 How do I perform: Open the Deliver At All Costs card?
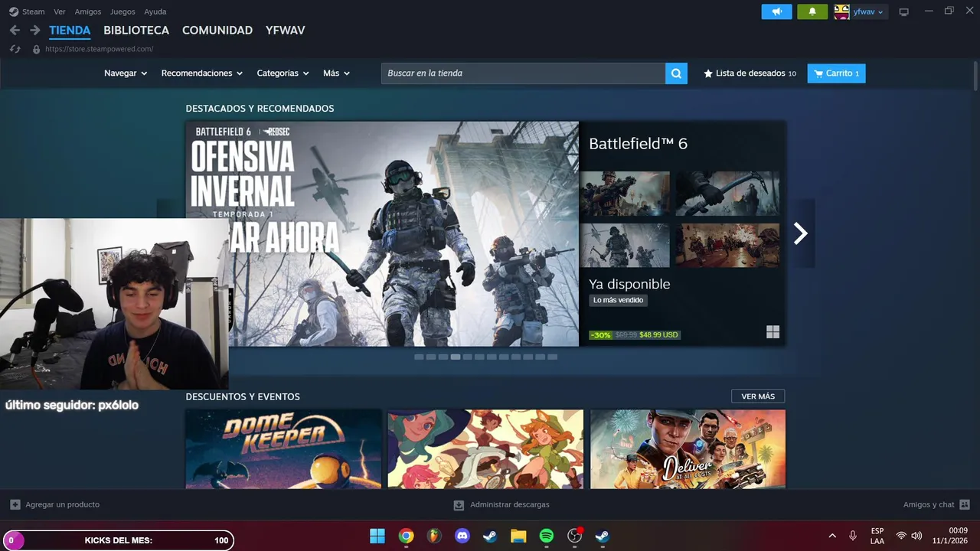[x=688, y=449]
